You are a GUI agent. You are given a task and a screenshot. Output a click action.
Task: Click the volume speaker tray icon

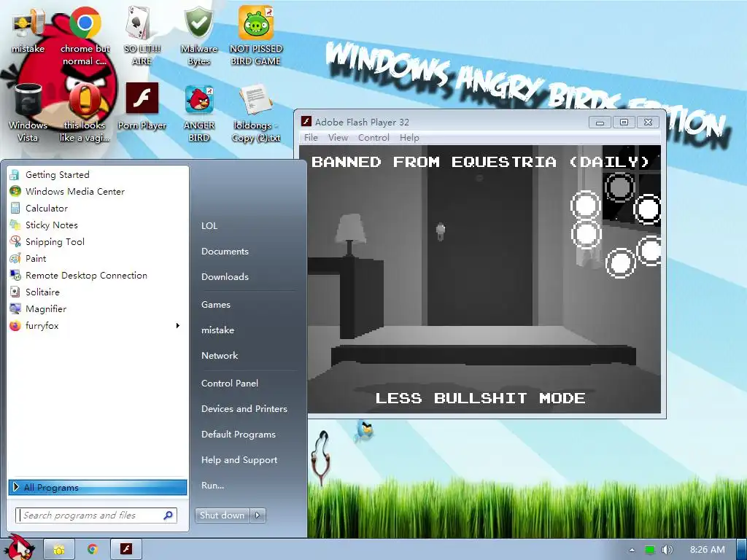click(x=667, y=550)
